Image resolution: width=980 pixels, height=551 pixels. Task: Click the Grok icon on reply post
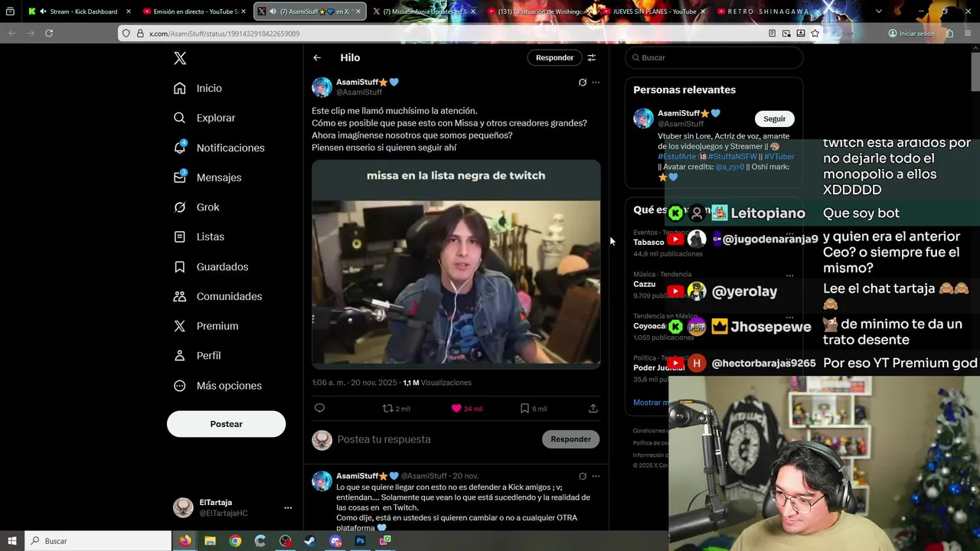tap(583, 476)
